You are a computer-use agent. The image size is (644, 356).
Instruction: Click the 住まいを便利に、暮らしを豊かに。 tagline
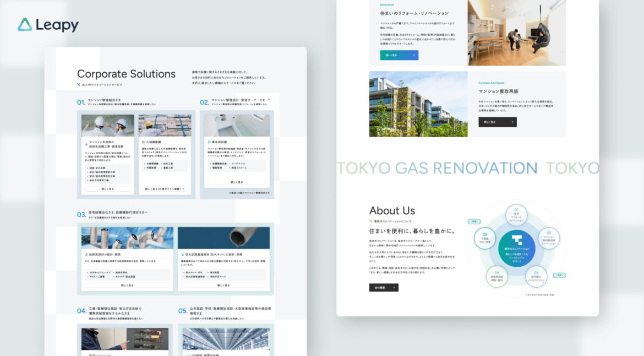(x=412, y=231)
